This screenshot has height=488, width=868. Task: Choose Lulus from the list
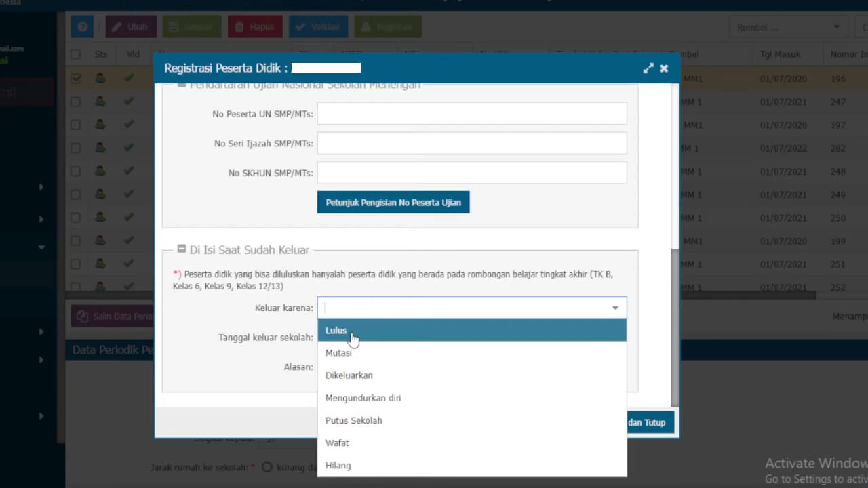472,330
